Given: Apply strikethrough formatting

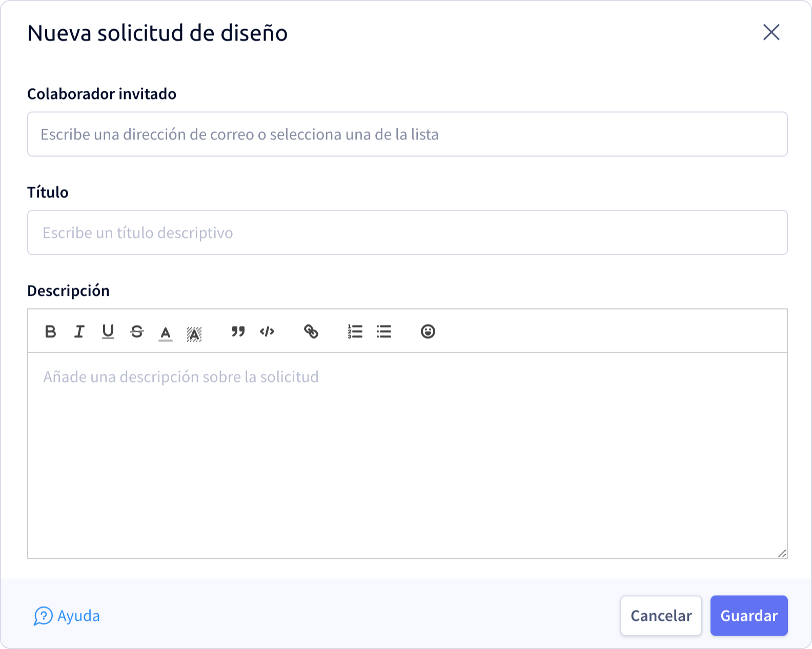Looking at the screenshot, I should (137, 332).
